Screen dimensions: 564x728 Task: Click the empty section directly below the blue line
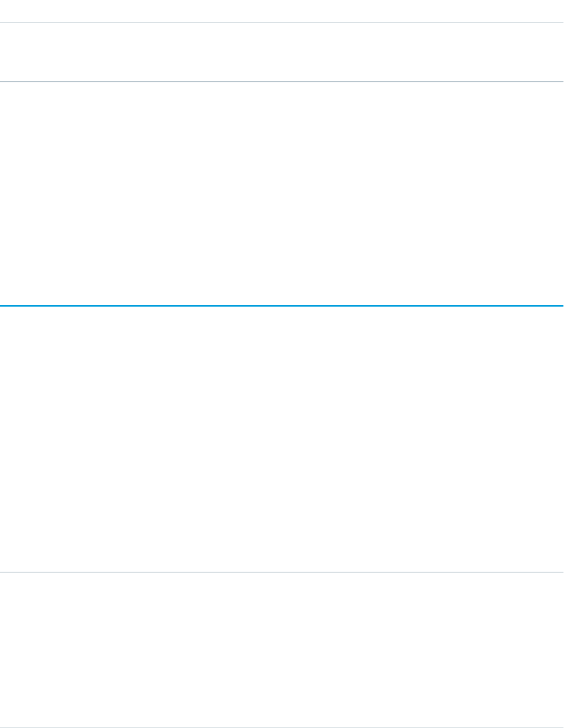[x=282, y=439]
